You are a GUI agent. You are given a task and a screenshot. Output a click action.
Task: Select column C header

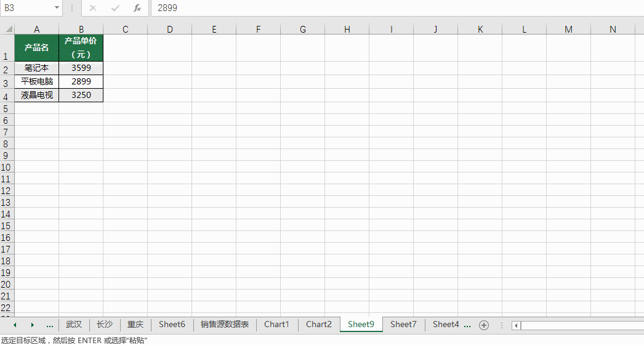click(125, 29)
